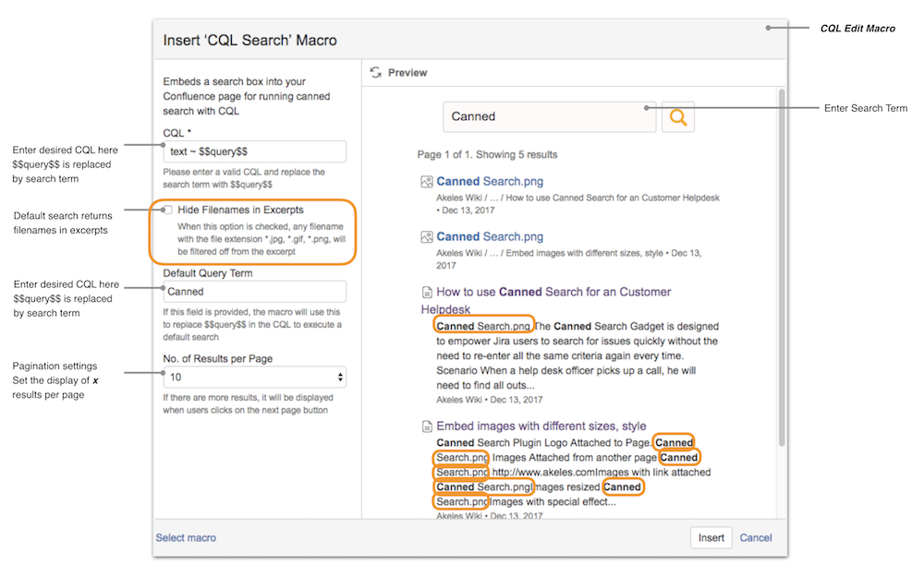This screenshot has height=565, width=924.
Task: Click image icon beside second Canned Search.png result
Action: point(426,237)
